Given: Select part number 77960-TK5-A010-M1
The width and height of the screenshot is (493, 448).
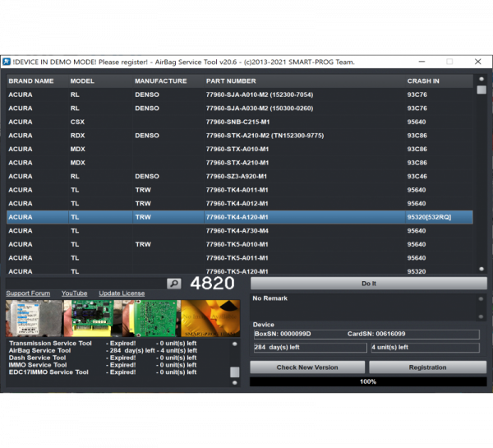Looking at the screenshot, I should (x=237, y=244).
